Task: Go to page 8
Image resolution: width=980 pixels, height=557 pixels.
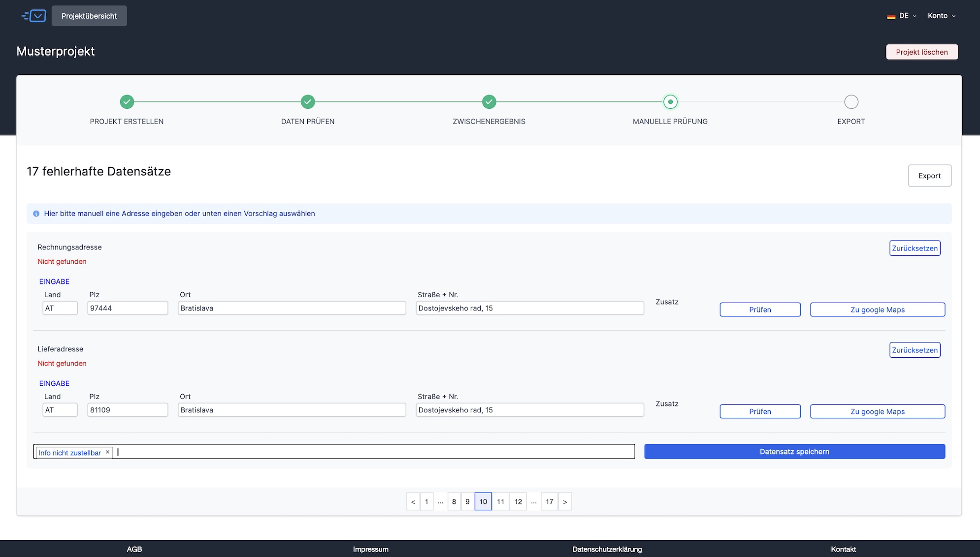Action: click(x=454, y=501)
